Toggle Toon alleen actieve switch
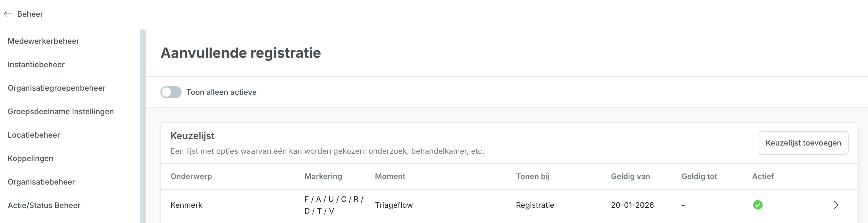Viewport: 868px width, 223px height. point(171,92)
